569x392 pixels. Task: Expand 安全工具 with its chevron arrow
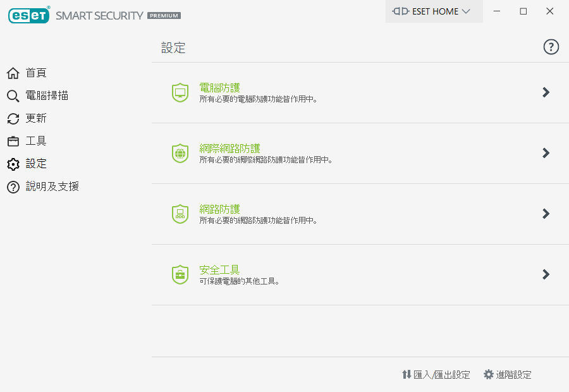coord(546,274)
